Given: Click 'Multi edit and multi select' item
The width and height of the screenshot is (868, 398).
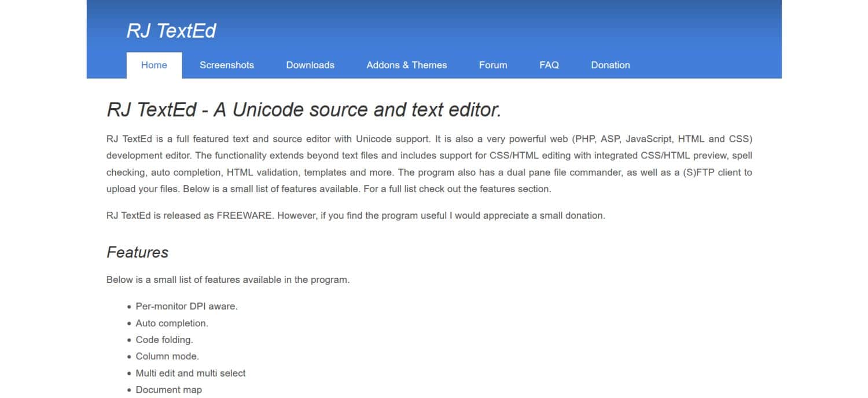Looking at the screenshot, I should (x=190, y=373).
